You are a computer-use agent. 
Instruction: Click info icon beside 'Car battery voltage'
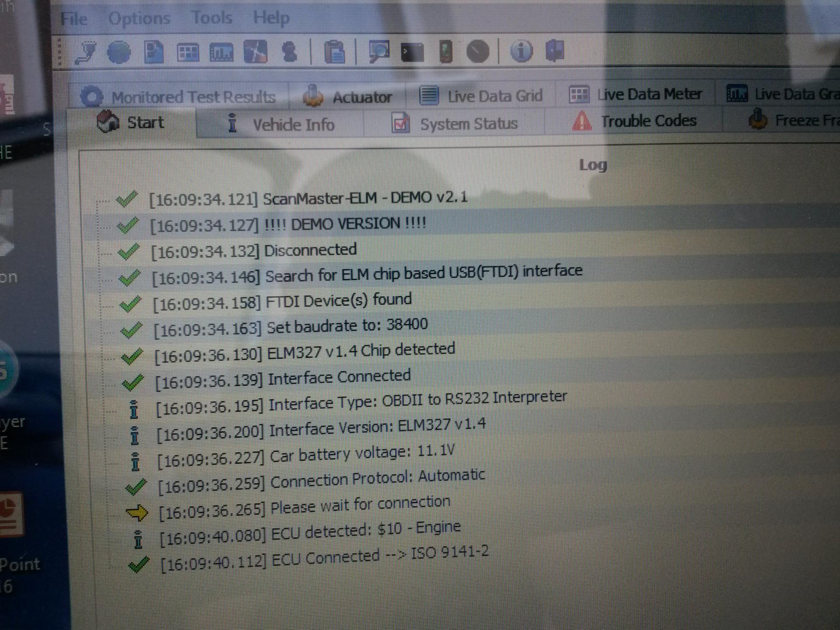[135, 462]
